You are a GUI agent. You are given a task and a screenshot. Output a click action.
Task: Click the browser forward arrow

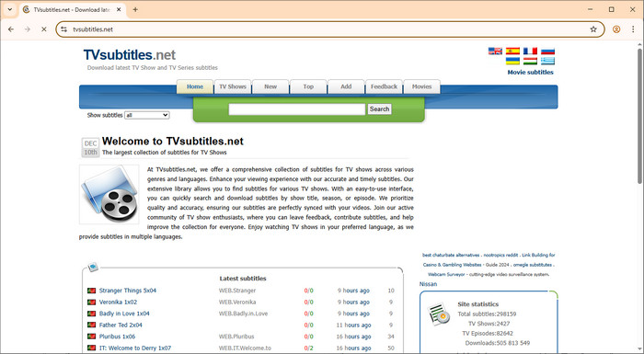27,29
